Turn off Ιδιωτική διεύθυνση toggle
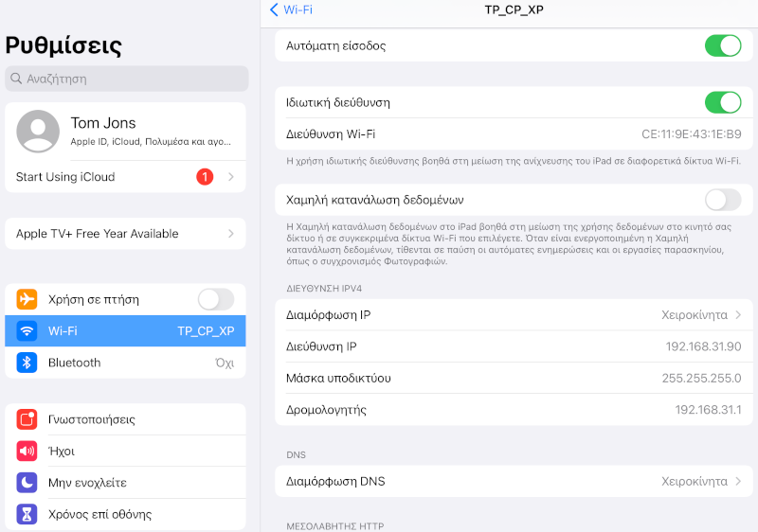 pyautogui.click(x=723, y=102)
